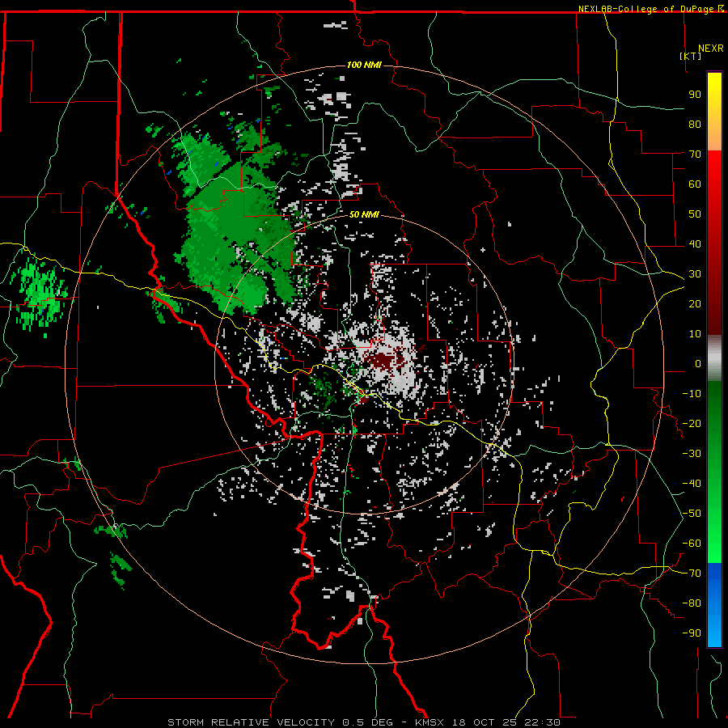Click the [KT] units label
Image resolution: width=728 pixels, height=728 pixels.
coord(691,56)
